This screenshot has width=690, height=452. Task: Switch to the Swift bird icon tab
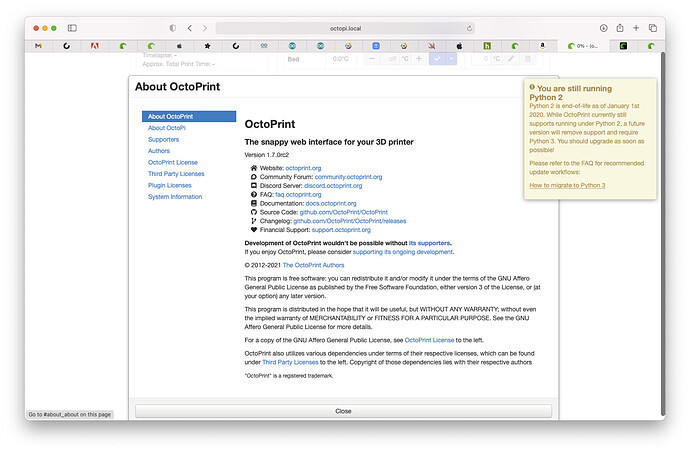[431, 46]
